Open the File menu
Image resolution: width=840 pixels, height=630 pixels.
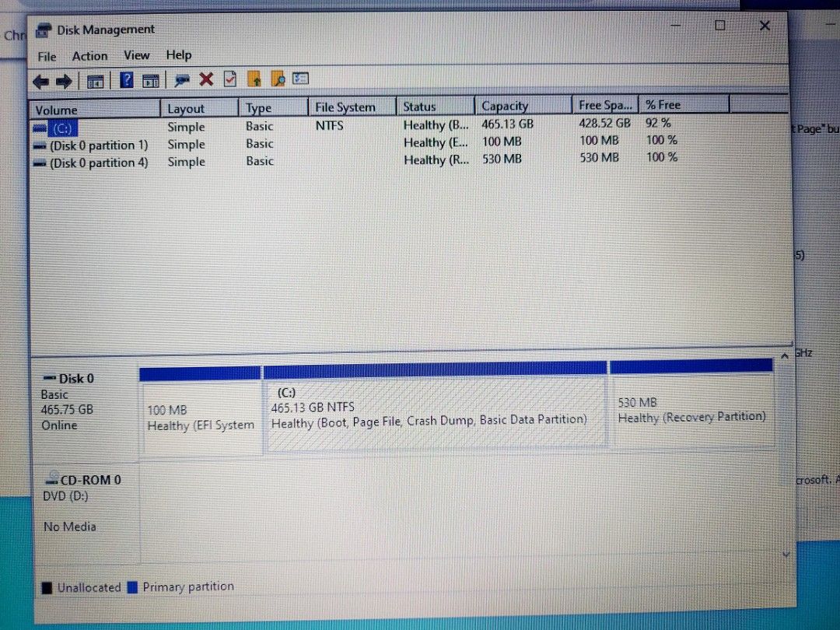[x=46, y=55]
